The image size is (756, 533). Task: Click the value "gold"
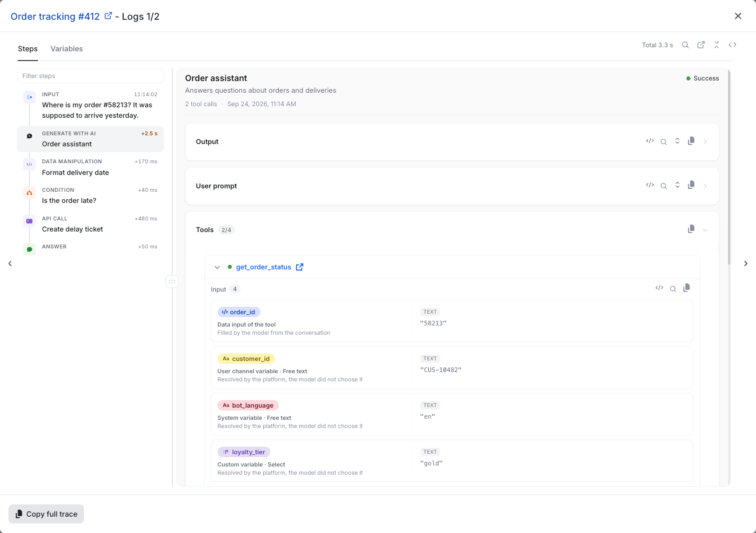432,463
